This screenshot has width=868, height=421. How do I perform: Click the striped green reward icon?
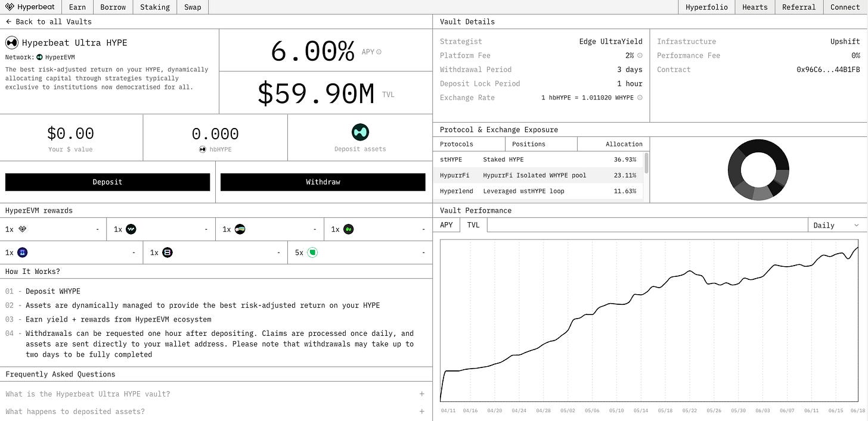click(240, 229)
